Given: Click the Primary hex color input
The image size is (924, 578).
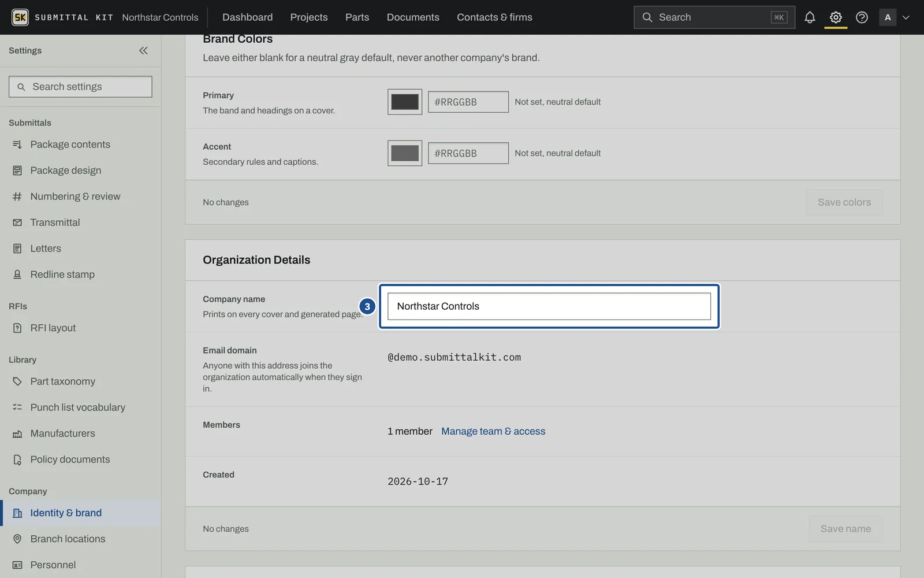Looking at the screenshot, I should click(x=468, y=102).
